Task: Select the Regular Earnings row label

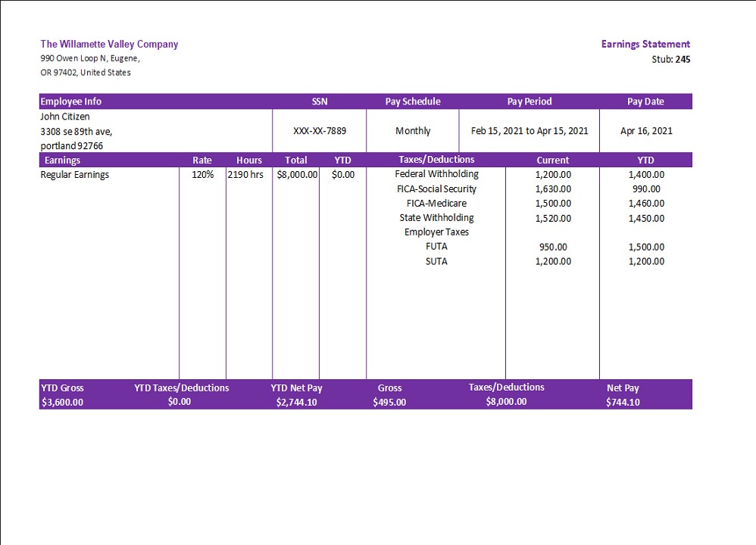Action: [x=74, y=175]
